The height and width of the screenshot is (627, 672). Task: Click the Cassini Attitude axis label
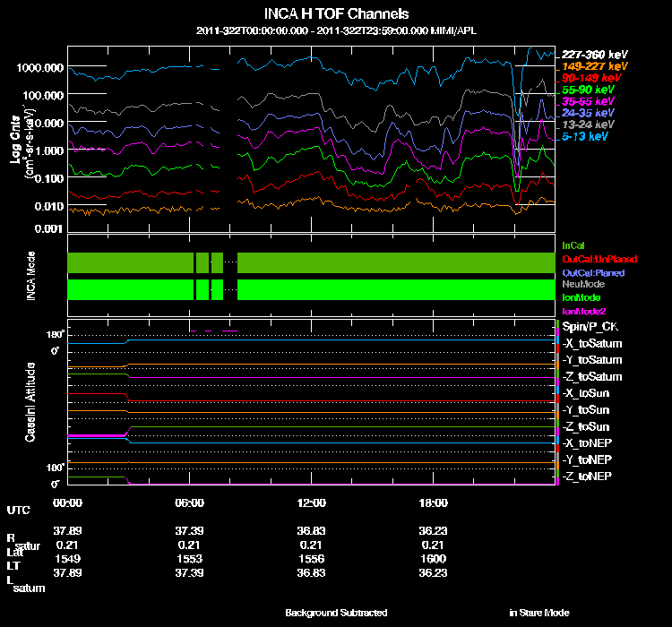pyautogui.click(x=31, y=403)
